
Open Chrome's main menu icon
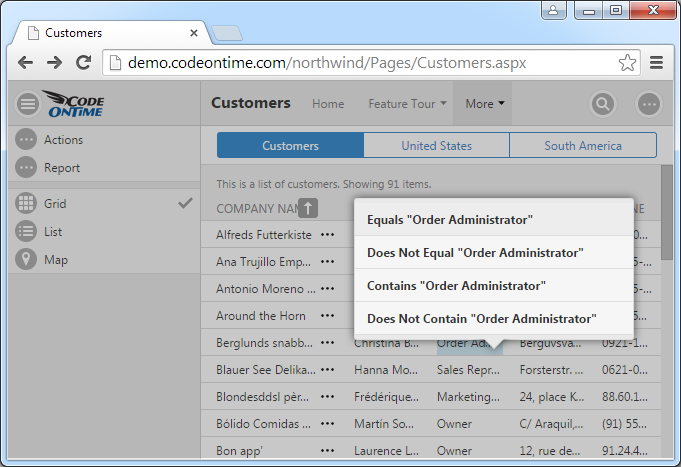point(656,63)
